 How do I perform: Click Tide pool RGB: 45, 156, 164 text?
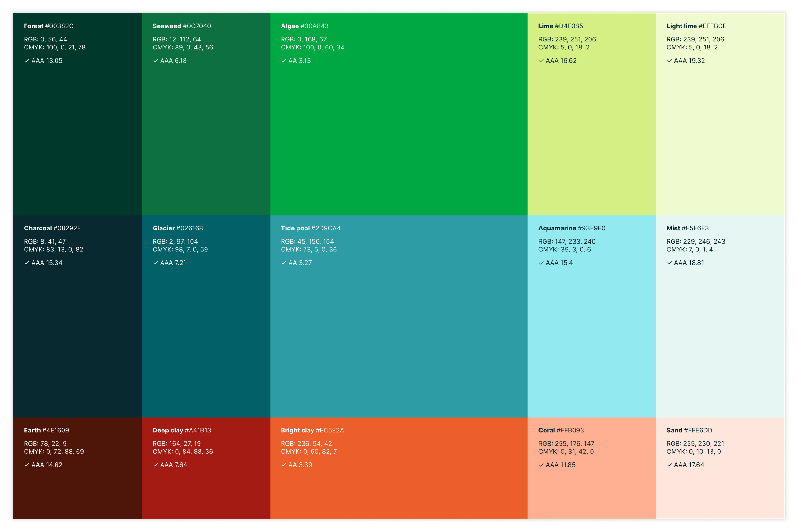307,241
